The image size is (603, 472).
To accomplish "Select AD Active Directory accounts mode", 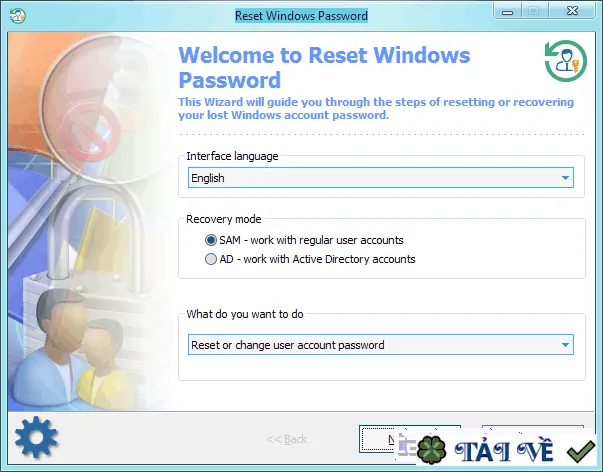I will tap(310, 259).
